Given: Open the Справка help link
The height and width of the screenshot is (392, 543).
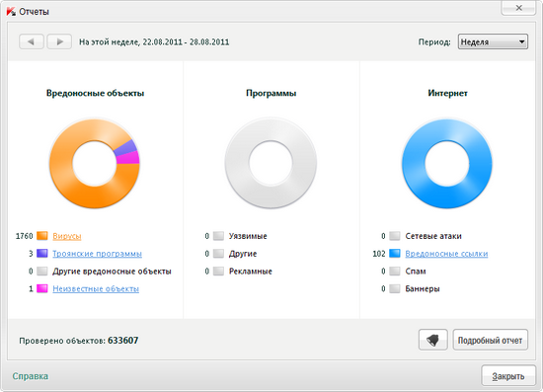Looking at the screenshot, I should click(31, 376).
